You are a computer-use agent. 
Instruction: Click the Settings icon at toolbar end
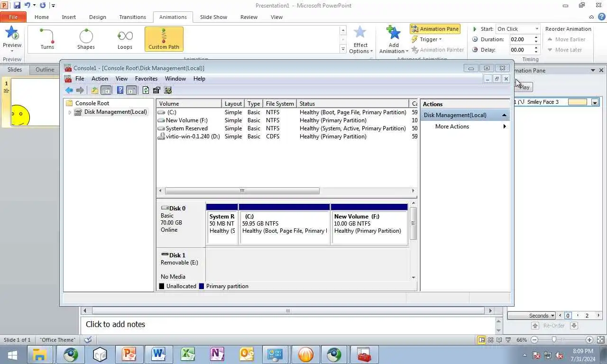167,90
